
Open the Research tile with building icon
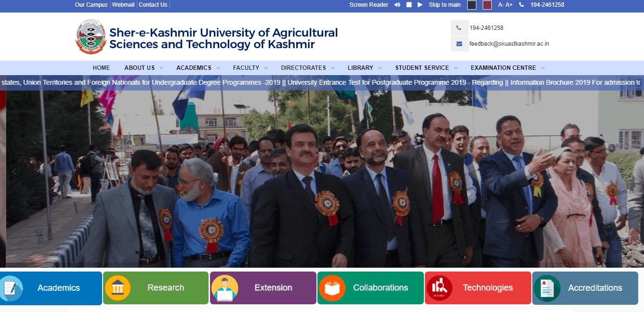tap(156, 288)
